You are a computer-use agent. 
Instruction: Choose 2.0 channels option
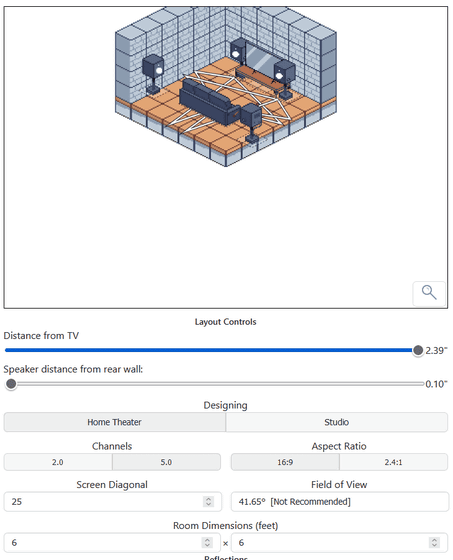tap(58, 462)
